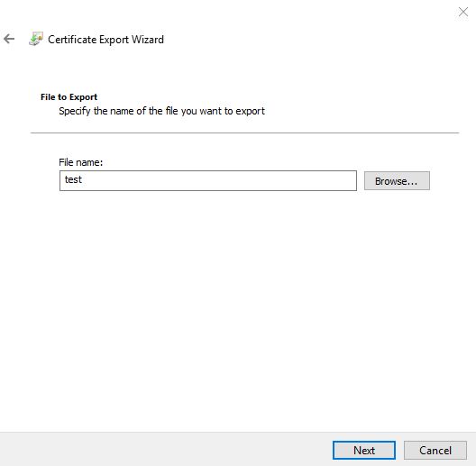Open the Browse... file picker

pos(397,181)
